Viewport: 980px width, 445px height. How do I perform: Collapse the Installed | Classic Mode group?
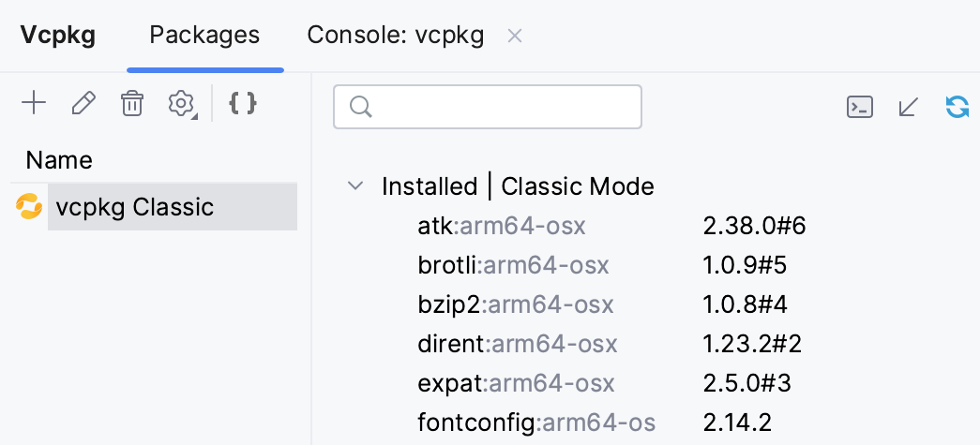click(355, 185)
